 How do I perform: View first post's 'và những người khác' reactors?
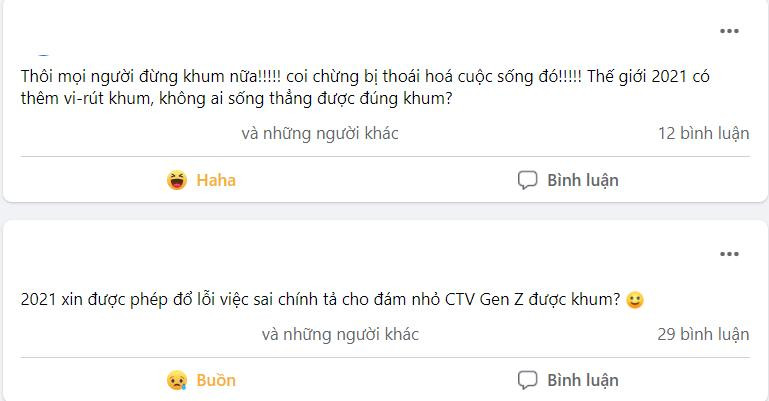(x=320, y=133)
